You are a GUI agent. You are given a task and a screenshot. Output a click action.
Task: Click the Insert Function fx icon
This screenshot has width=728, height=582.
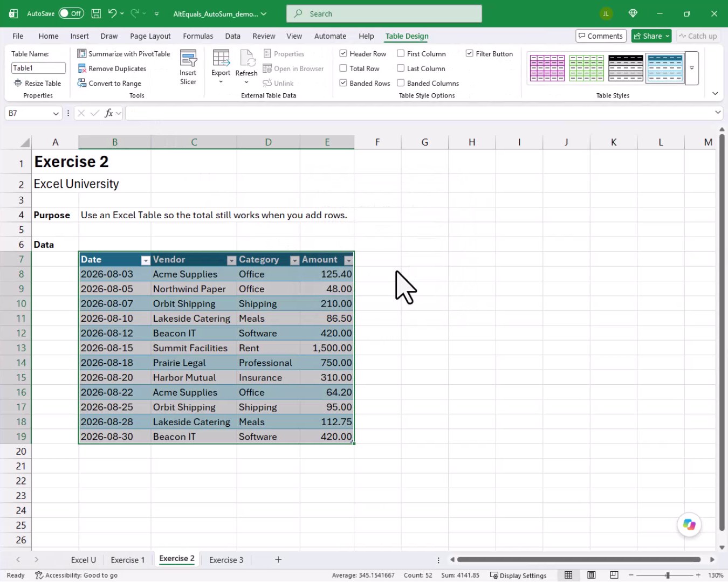[109, 113]
